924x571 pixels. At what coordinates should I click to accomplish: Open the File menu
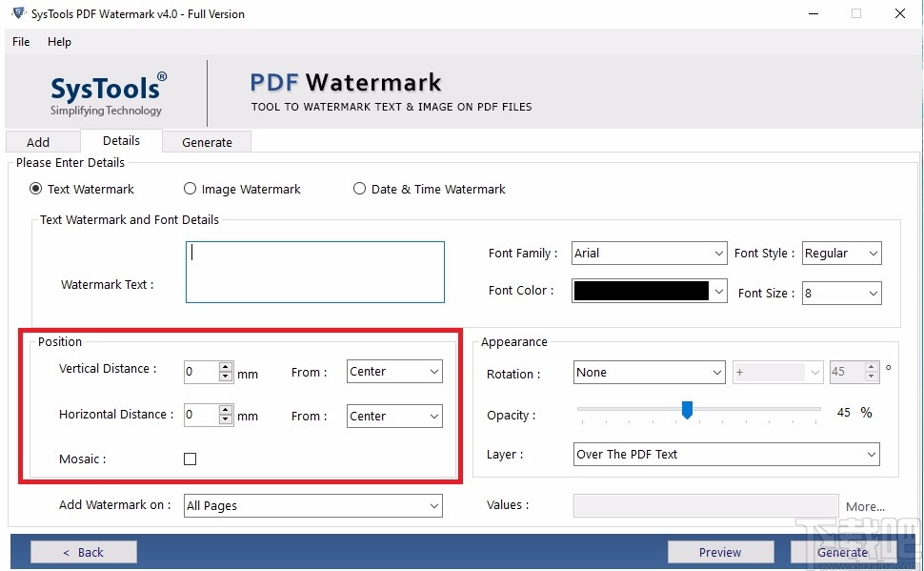(20, 42)
